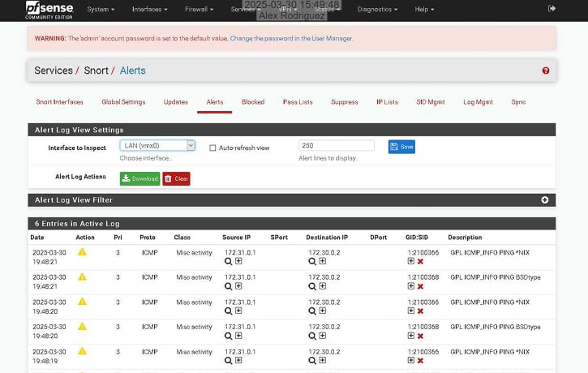Switch to the Updates tab
Image resolution: width=588 pixels, height=373 pixels.
click(175, 102)
